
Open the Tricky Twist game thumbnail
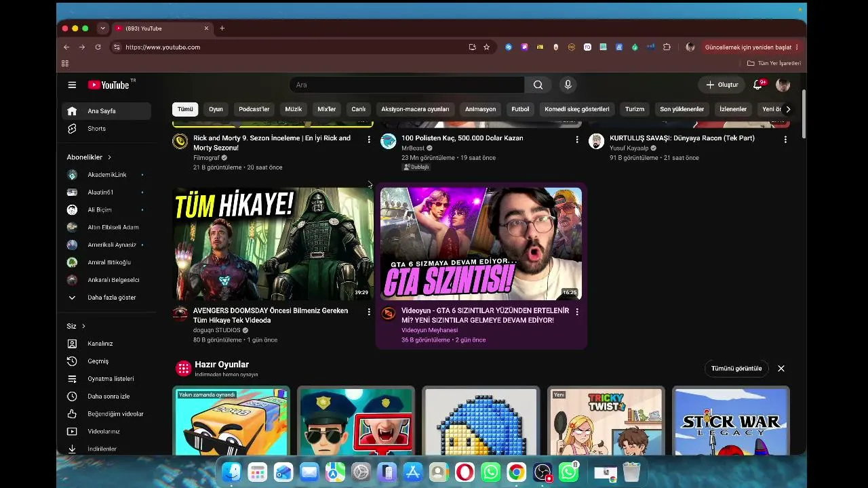[x=606, y=421]
